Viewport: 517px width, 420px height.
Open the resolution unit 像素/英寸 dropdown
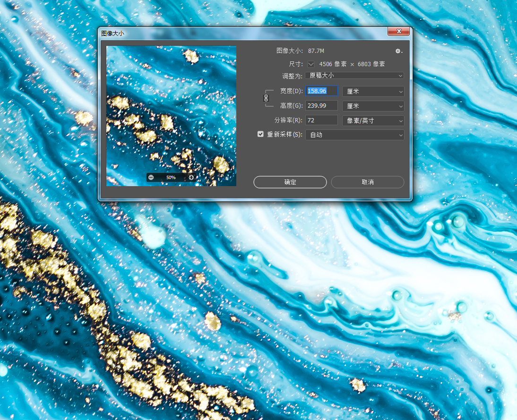tap(373, 120)
